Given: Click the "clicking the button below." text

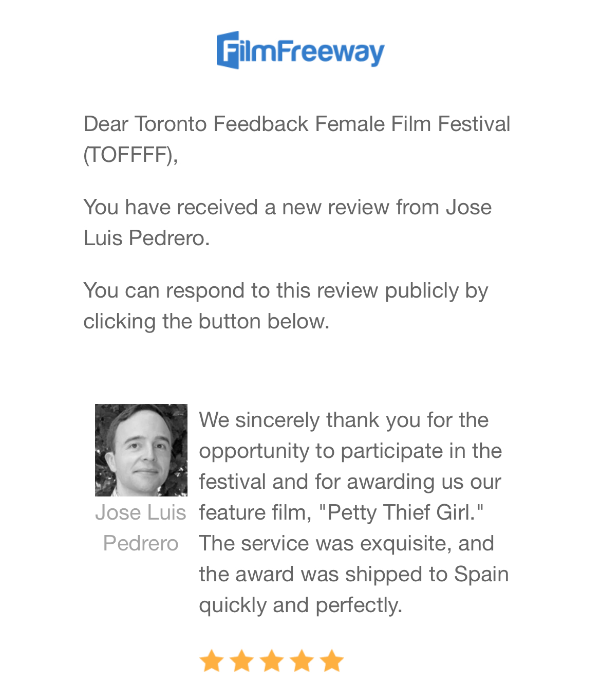Looking at the screenshot, I should point(206,322).
